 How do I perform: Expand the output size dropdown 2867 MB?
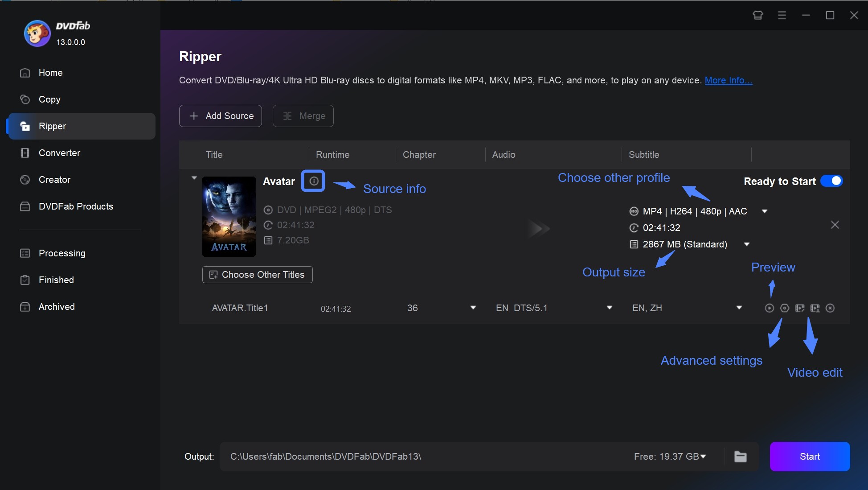click(x=748, y=244)
